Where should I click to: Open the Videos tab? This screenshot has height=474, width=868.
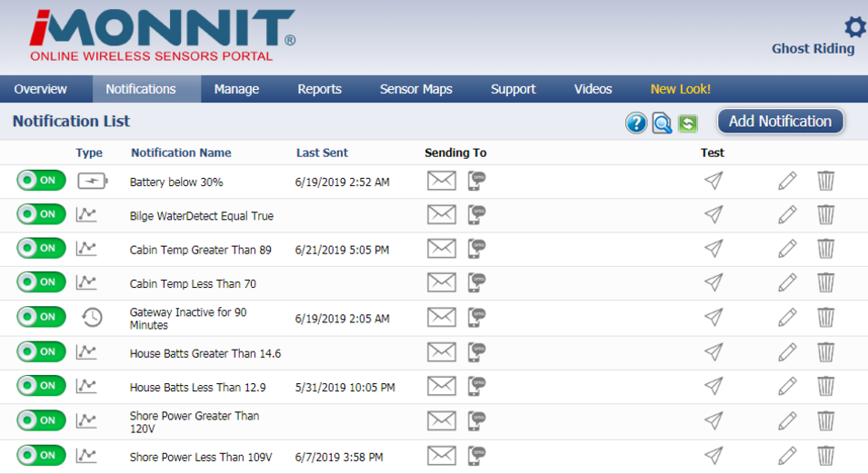point(593,89)
